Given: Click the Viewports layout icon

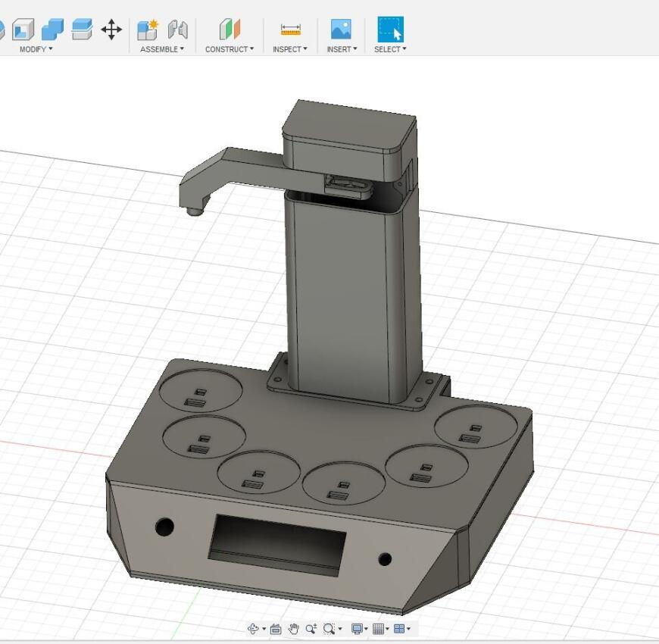Looking at the screenshot, I should [399, 629].
